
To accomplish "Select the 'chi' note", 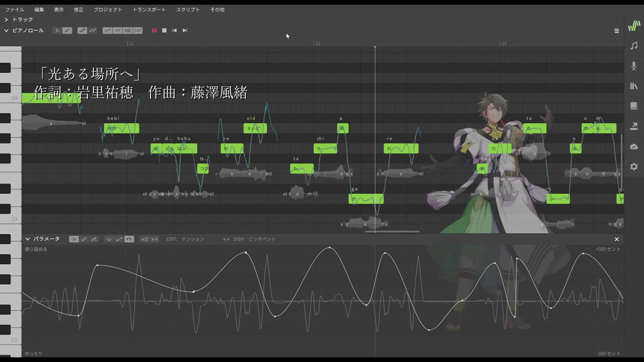I will click(325, 148).
